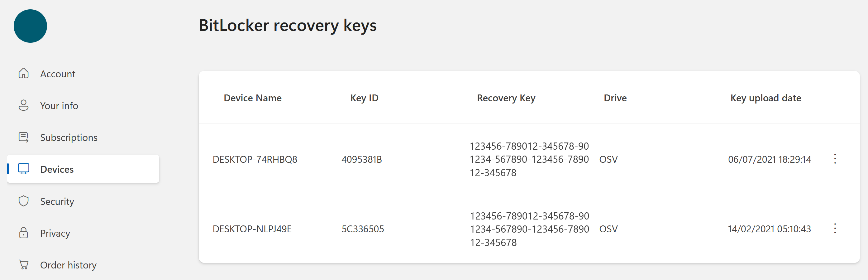Select Privacy in the sidebar navigation
The image size is (868, 280).
[x=55, y=233]
